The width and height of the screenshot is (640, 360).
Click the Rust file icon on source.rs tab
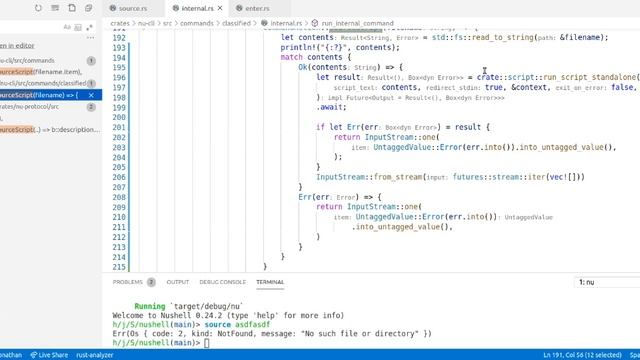(113, 8)
